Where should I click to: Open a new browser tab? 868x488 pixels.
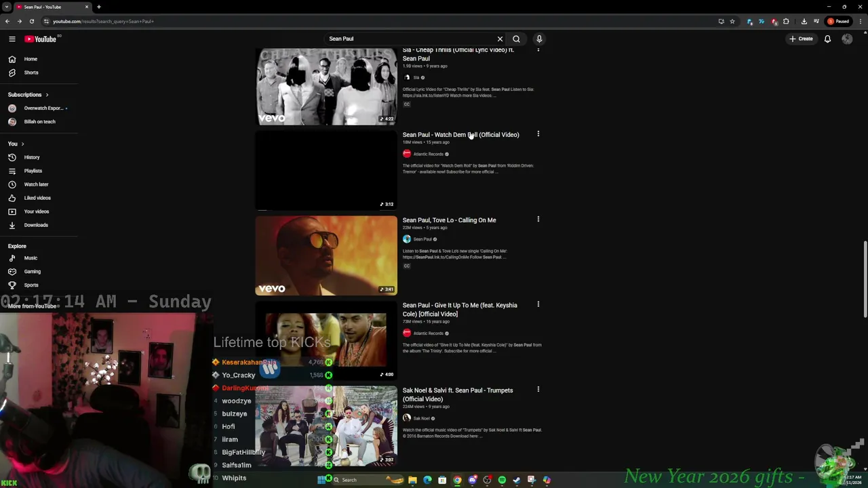99,7
